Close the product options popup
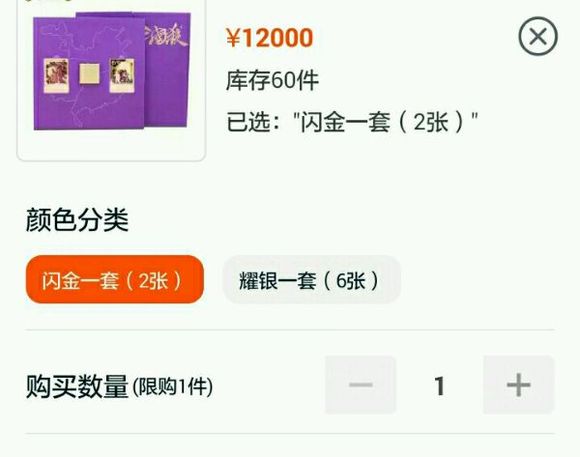The image size is (580, 457). point(538,36)
